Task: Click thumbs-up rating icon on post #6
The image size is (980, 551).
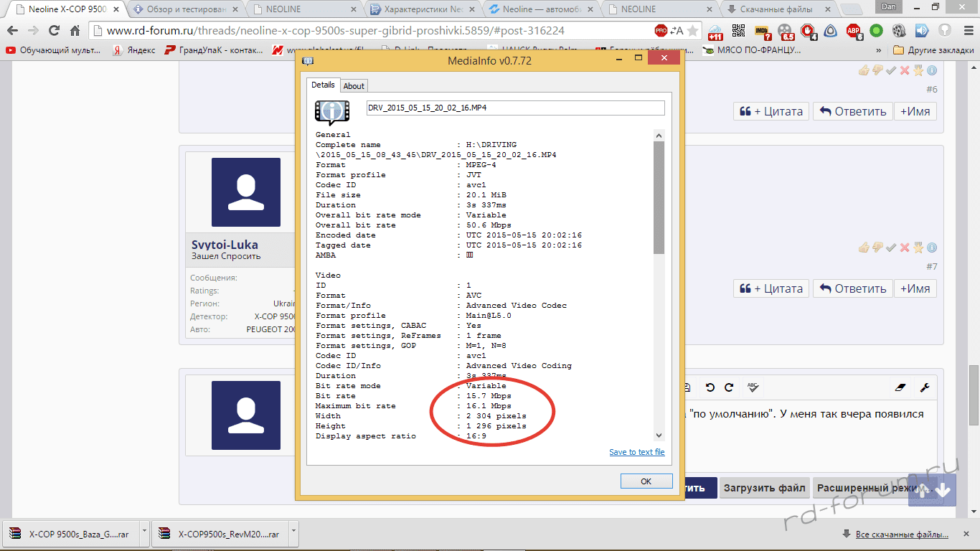Action: (864, 70)
